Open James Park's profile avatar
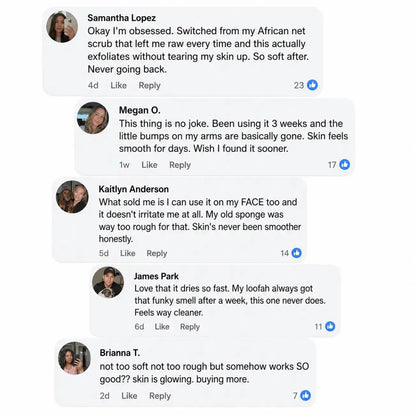416x419 pixels. click(108, 282)
